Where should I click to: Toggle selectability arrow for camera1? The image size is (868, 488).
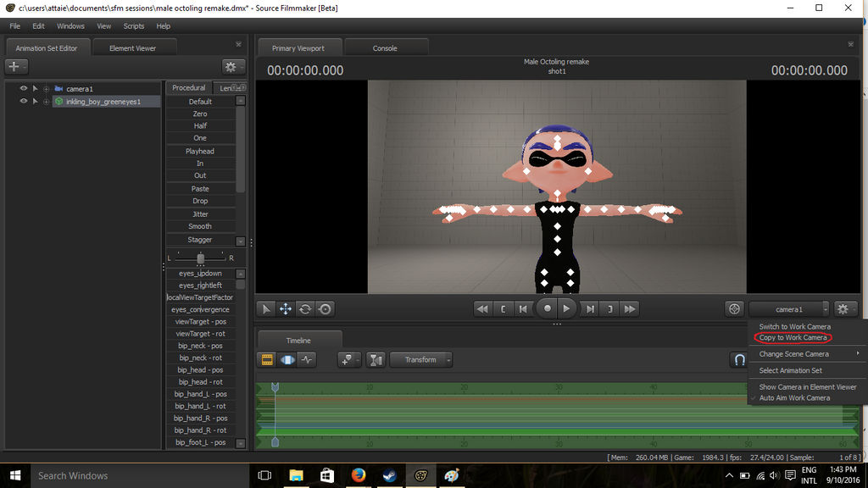(x=36, y=88)
